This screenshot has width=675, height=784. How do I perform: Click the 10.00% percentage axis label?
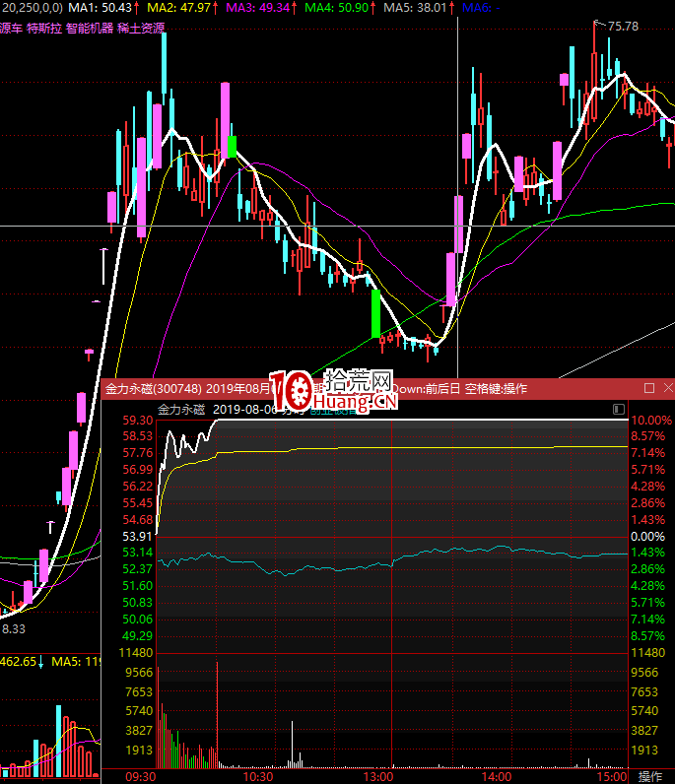651,420
